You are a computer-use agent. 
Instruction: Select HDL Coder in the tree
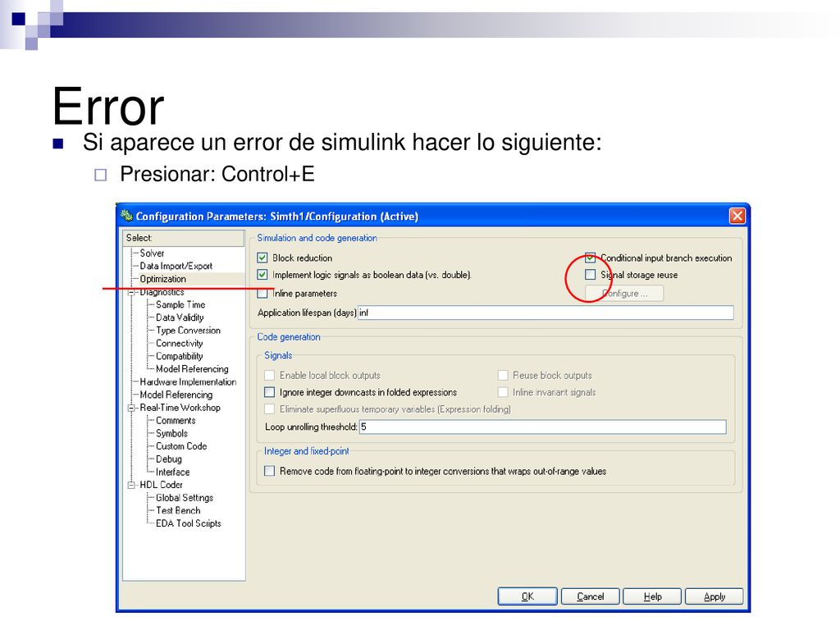[x=162, y=485]
